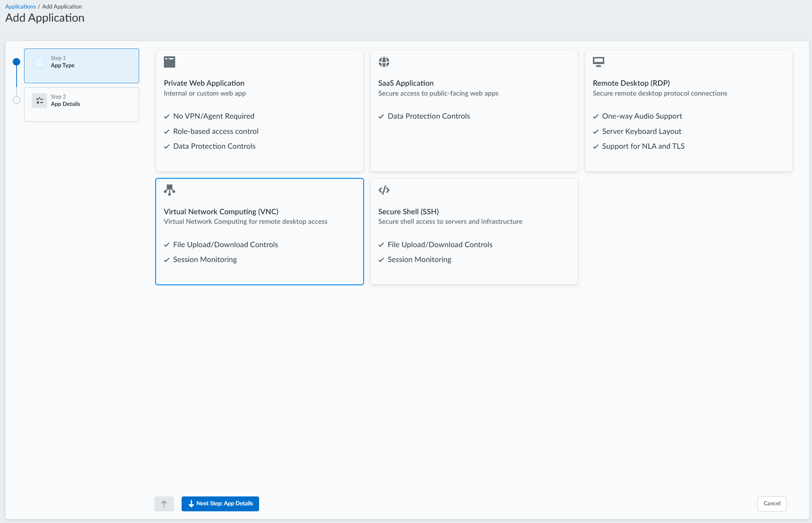Click the Step 1 checklist icon

tap(40, 62)
